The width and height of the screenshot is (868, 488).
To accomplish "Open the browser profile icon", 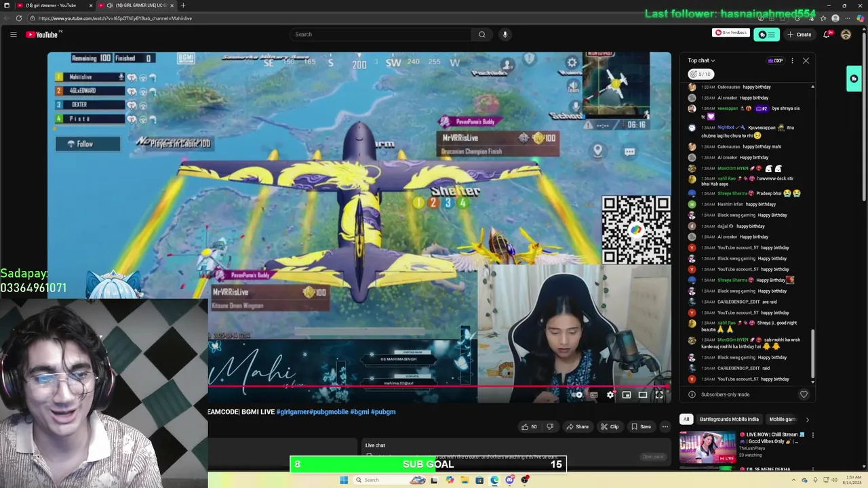I will pyautogui.click(x=835, y=18).
